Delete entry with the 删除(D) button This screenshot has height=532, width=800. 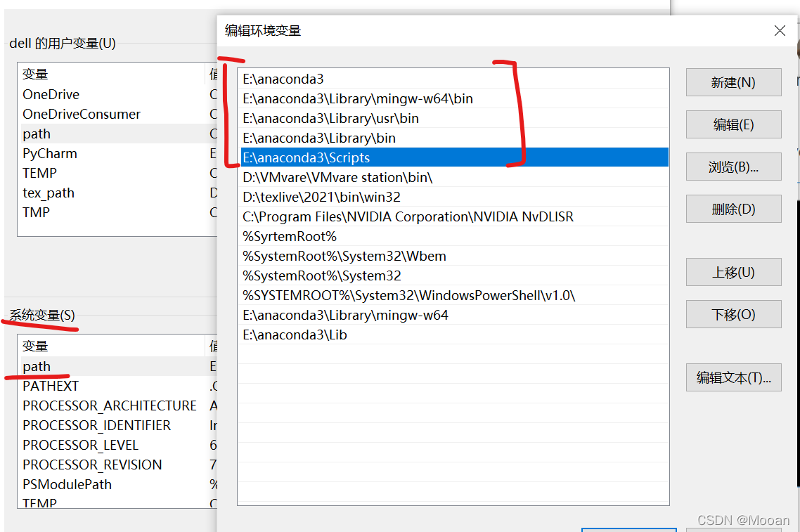point(733,209)
